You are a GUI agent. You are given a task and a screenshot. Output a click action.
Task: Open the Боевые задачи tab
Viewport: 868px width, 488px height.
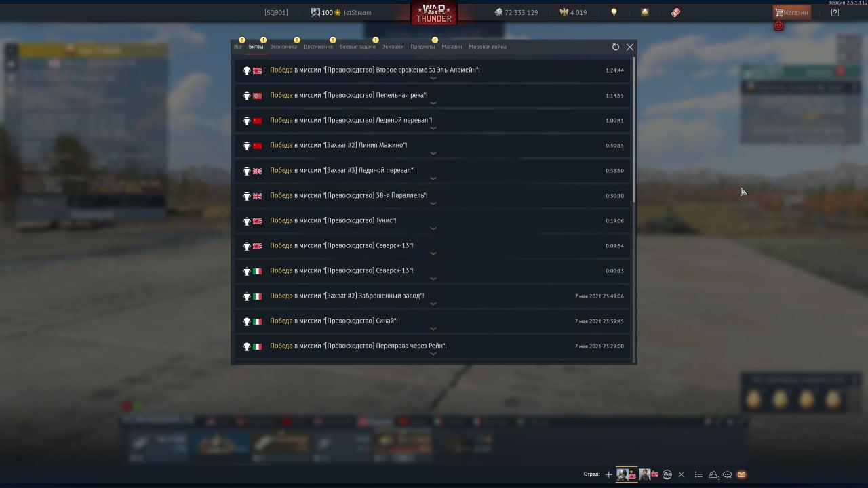tap(357, 47)
